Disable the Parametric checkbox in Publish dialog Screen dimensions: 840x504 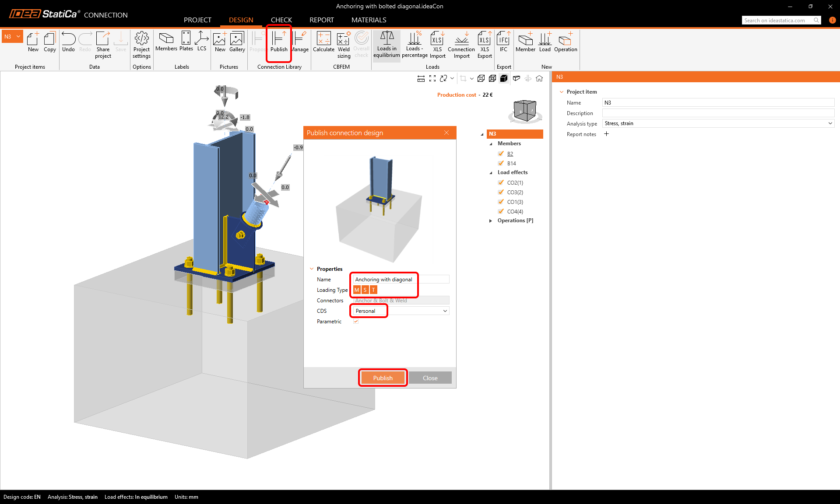click(x=356, y=321)
